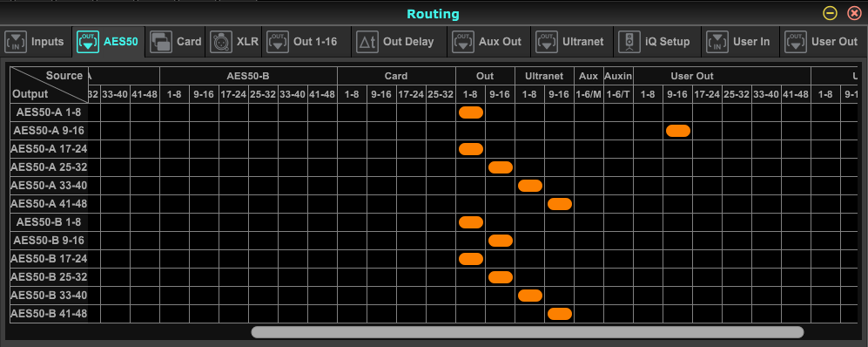Click the AES50-B 9-16 output row label
The height and width of the screenshot is (347, 868).
tap(49, 241)
